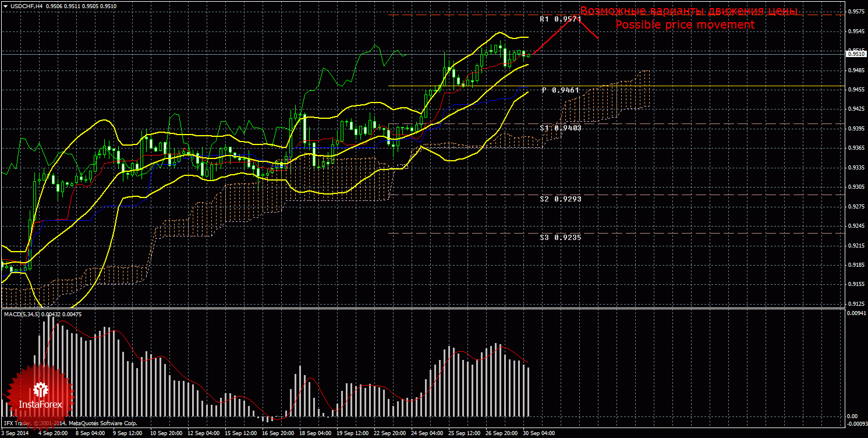Click the 0.9215 price axis value
This screenshot has width=868, height=438.
point(855,245)
